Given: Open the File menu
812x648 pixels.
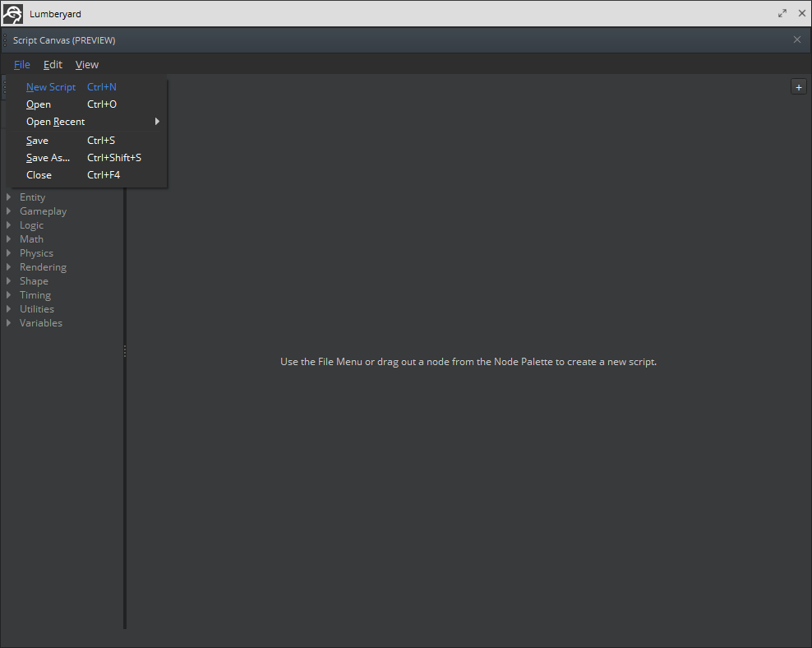Looking at the screenshot, I should tap(21, 65).
